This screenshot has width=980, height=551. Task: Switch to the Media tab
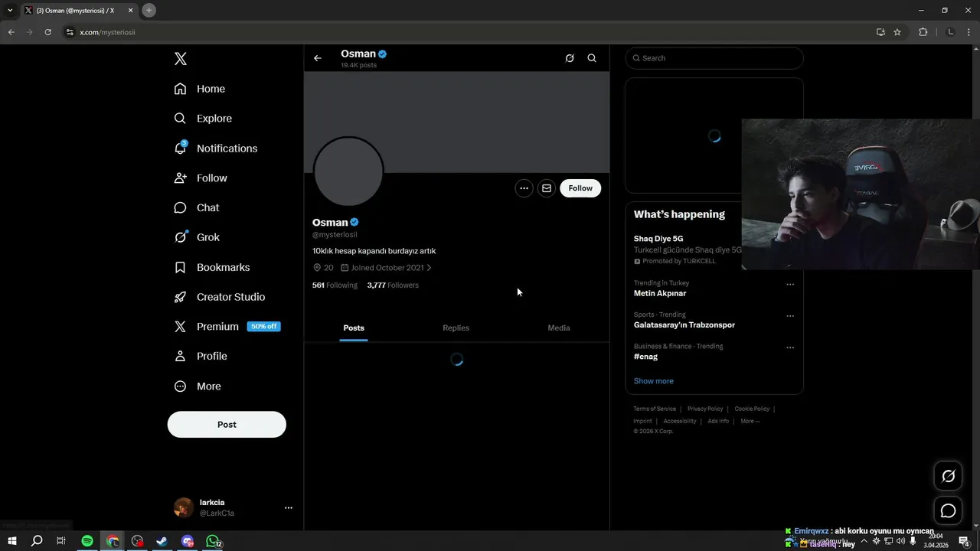tap(559, 328)
